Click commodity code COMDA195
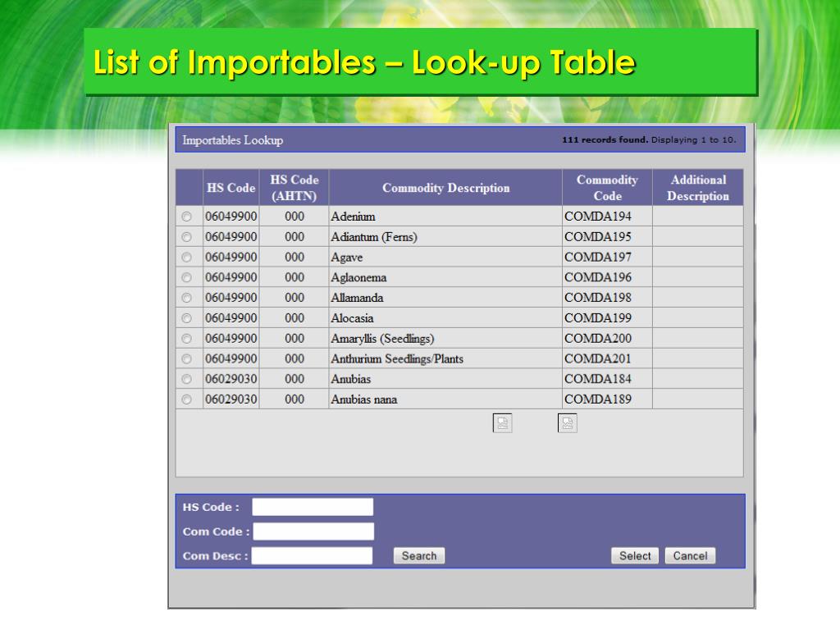This screenshot has height=630, width=840. (x=598, y=237)
